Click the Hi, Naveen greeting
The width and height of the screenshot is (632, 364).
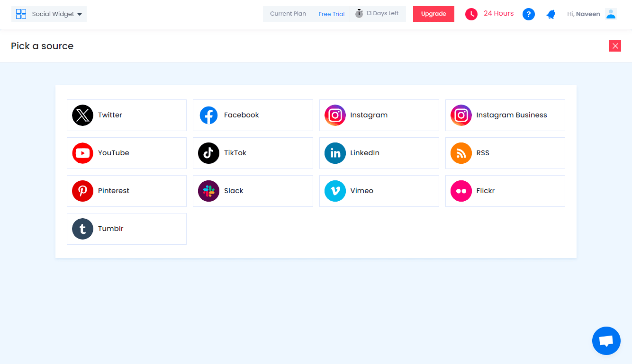pyautogui.click(x=584, y=14)
